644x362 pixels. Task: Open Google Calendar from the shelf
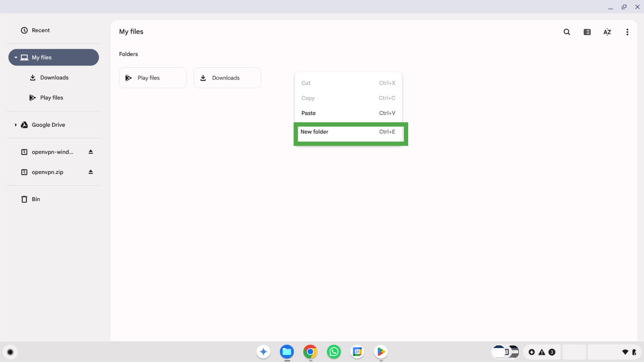tap(357, 352)
